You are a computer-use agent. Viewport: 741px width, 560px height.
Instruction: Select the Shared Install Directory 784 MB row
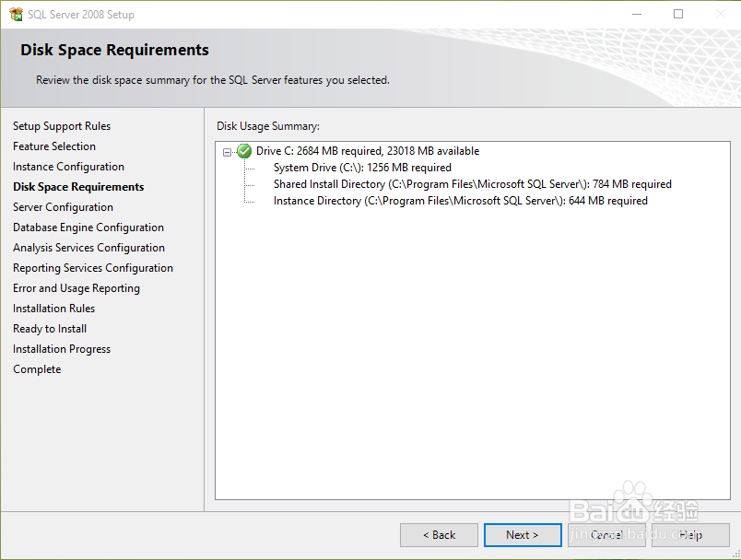(473, 184)
